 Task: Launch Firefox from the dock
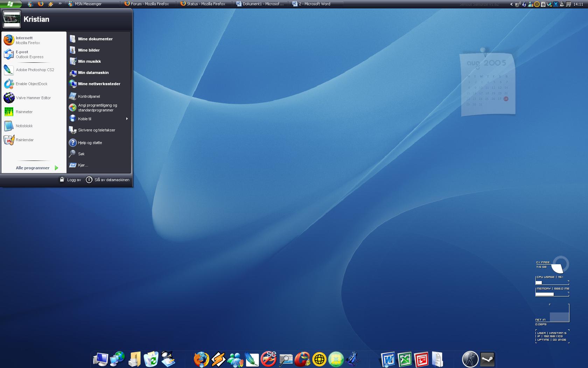pyautogui.click(x=202, y=359)
